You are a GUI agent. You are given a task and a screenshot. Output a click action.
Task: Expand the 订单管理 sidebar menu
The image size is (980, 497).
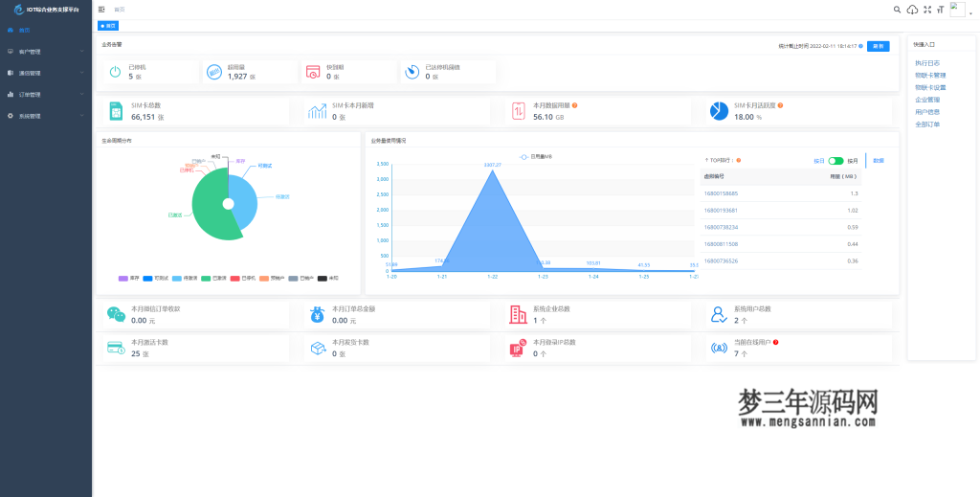click(46, 95)
